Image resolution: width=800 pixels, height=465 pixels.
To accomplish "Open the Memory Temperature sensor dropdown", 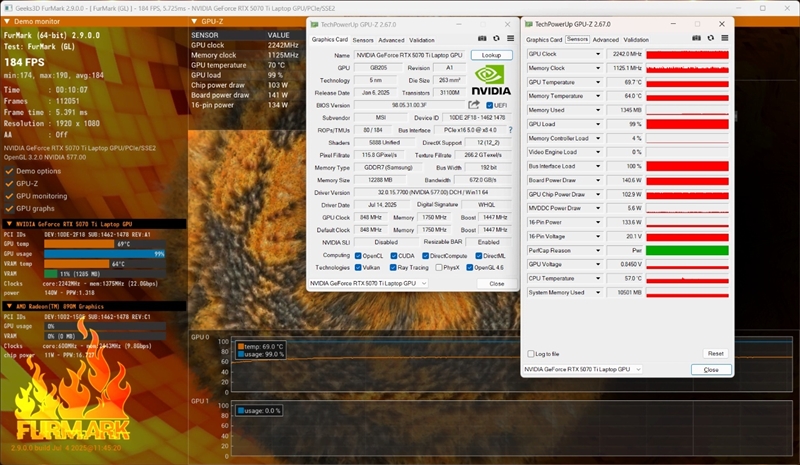I will pyautogui.click(x=598, y=96).
